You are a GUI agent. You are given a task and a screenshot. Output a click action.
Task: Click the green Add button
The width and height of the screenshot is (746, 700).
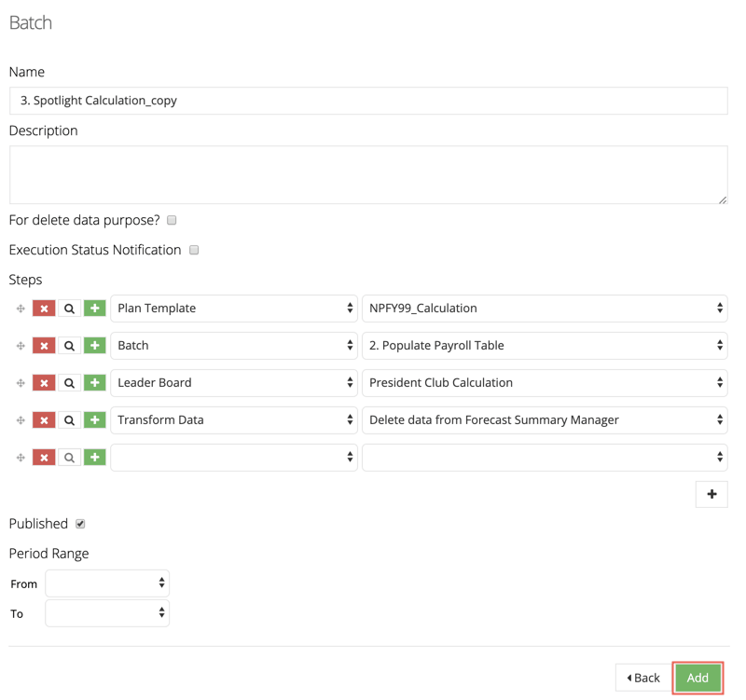(698, 678)
